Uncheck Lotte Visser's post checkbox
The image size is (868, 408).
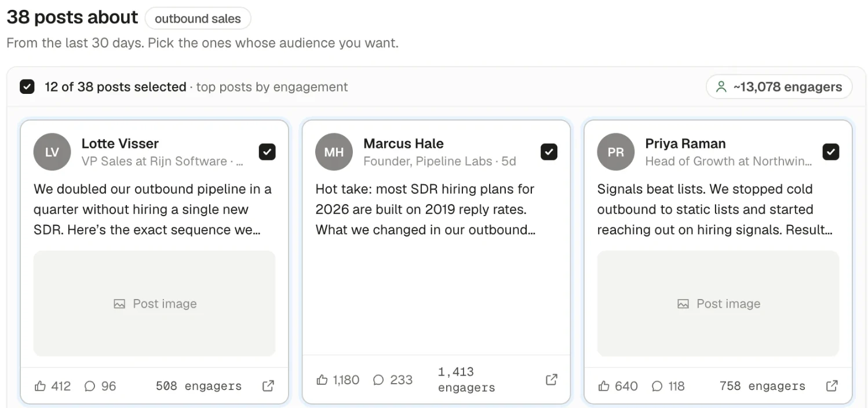click(x=267, y=152)
